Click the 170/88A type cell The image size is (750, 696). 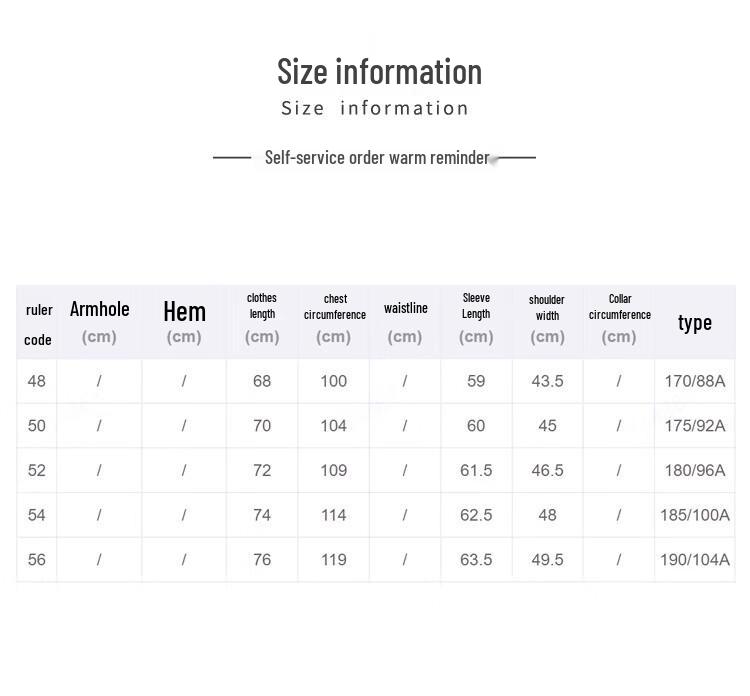click(x=695, y=381)
